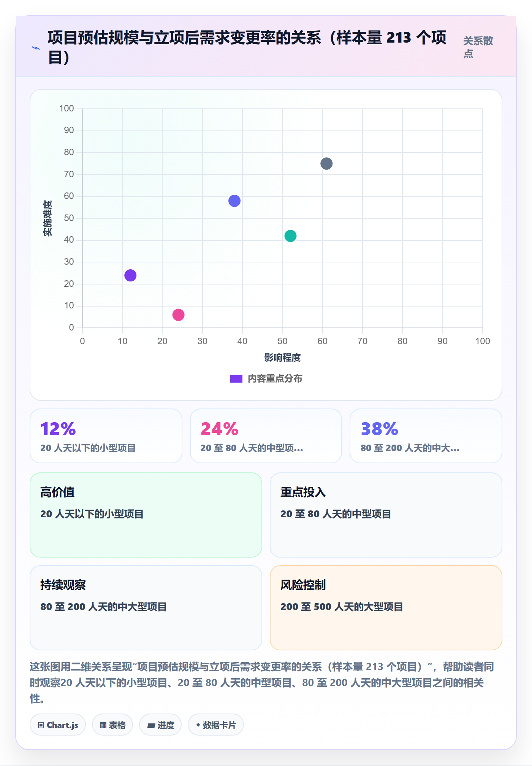Click the text 20 至 80 人天的中型项目
The image size is (532, 766).
pyautogui.click(x=336, y=514)
